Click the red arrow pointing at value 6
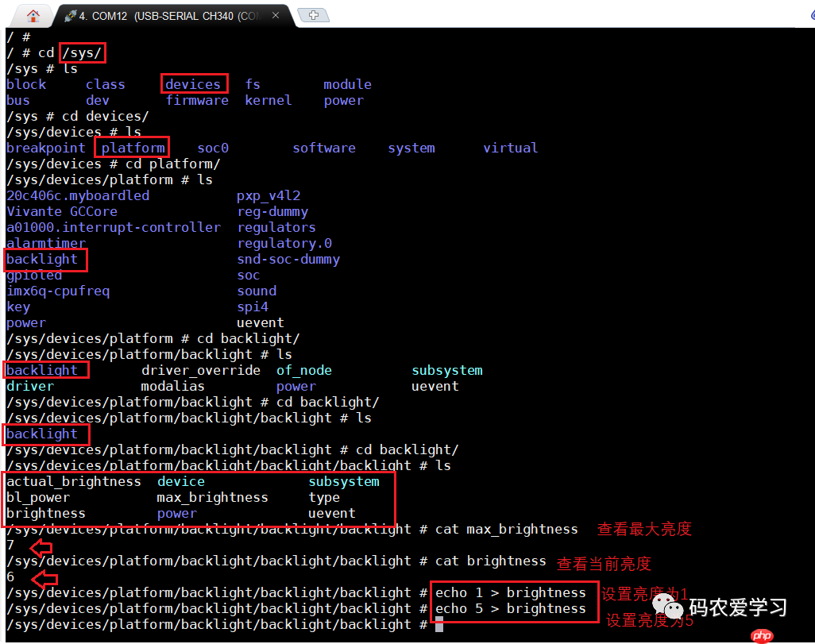 pyautogui.click(x=44, y=580)
